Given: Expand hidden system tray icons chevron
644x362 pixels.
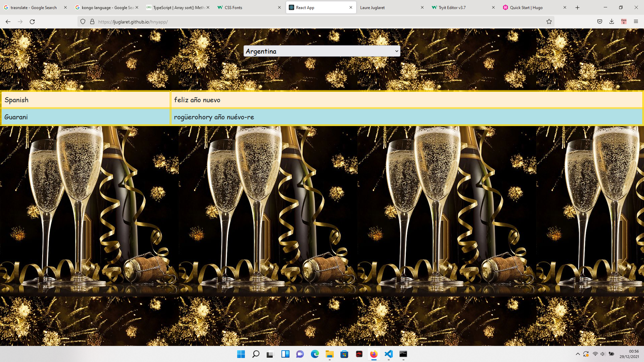Looking at the screenshot, I should [578, 354].
